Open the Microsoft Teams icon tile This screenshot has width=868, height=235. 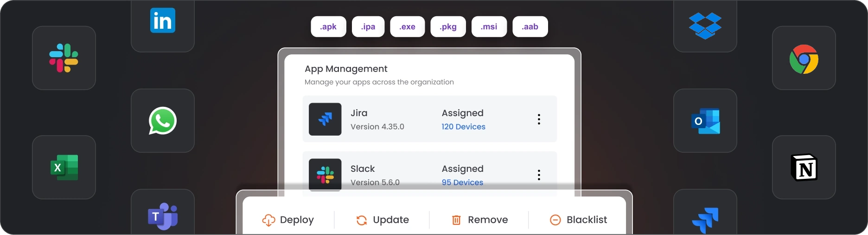click(163, 212)
